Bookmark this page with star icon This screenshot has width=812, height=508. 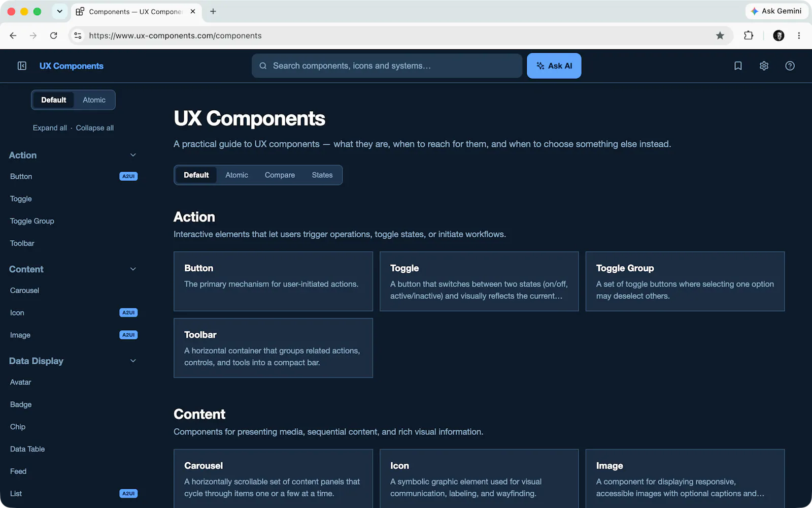720,36
